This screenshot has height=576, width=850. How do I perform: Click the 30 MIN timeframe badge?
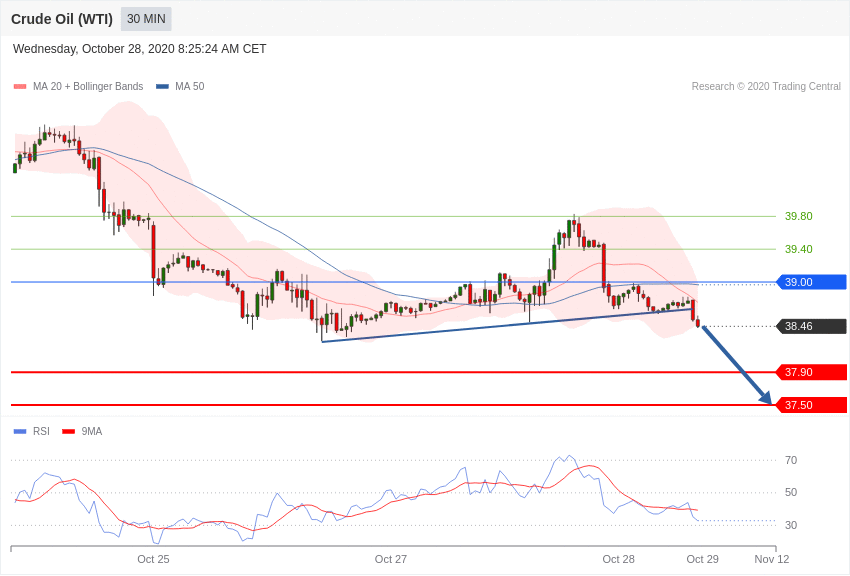click(x=146, y=19)
